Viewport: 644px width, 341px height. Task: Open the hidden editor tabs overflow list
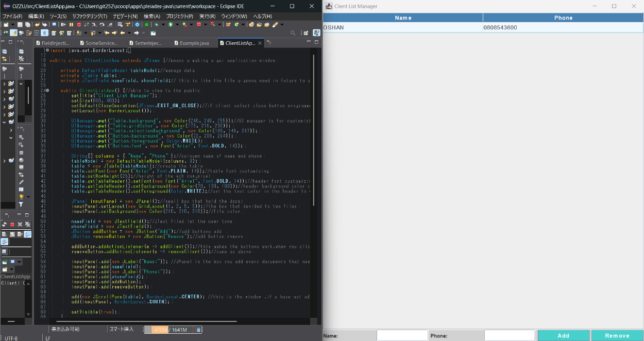point(267,43)
